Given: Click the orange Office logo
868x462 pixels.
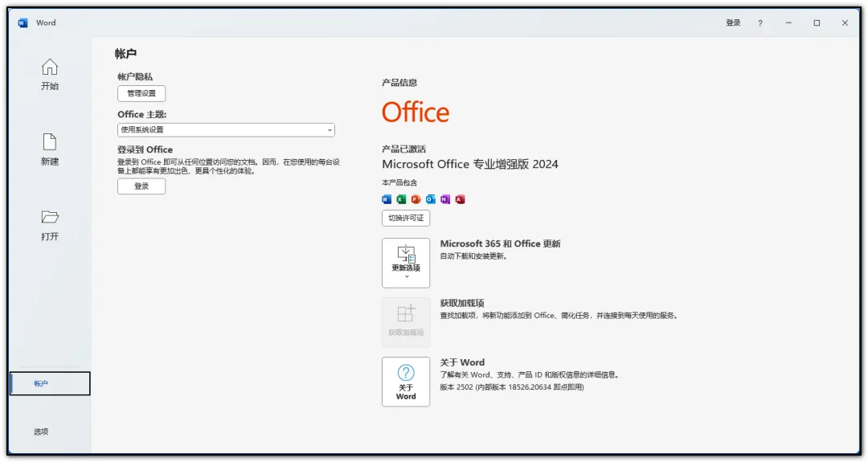Looking at the screenshot, I should point(416,112).
